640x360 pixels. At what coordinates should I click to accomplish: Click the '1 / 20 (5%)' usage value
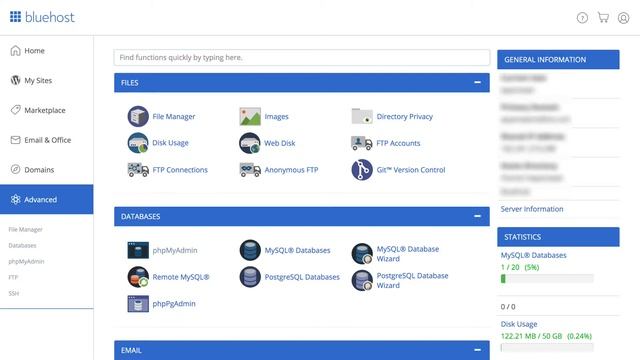tap(520, 267)
